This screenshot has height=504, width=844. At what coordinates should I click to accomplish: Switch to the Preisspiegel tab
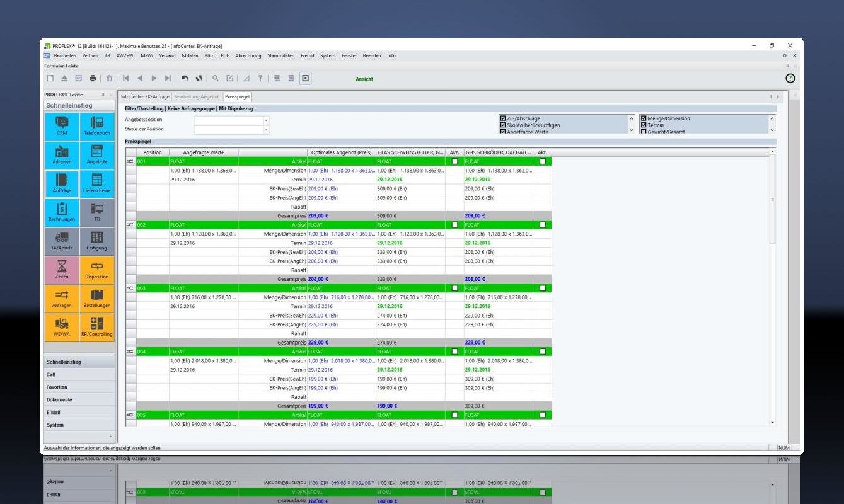pos(238,96)
